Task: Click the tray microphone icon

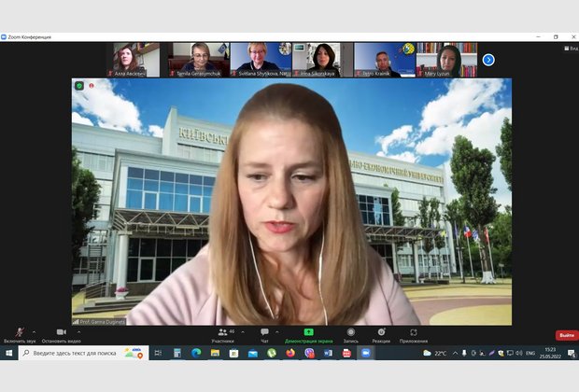Action: (x=464, y=353)
